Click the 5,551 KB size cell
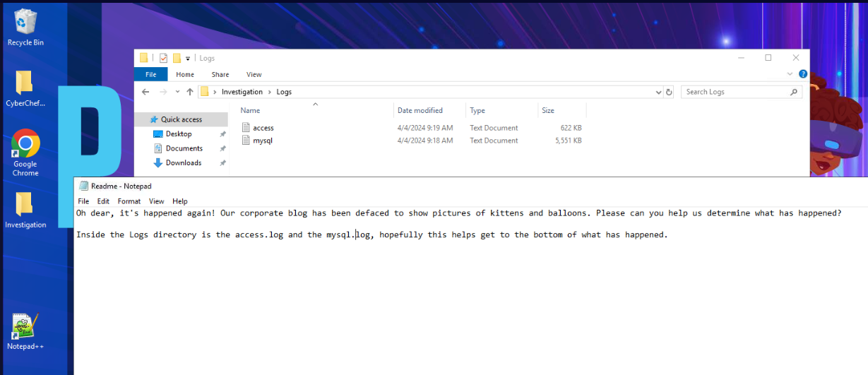 coord(568,141)
